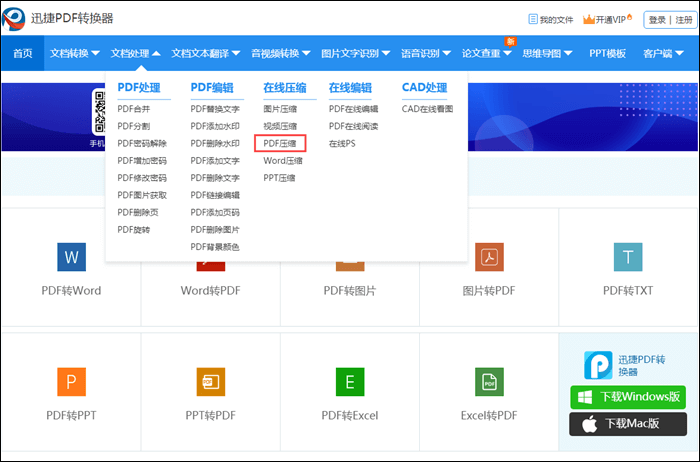Expand the 图片文字识别 dropdown
Screen dimensions: 700x462
point(355,54)
